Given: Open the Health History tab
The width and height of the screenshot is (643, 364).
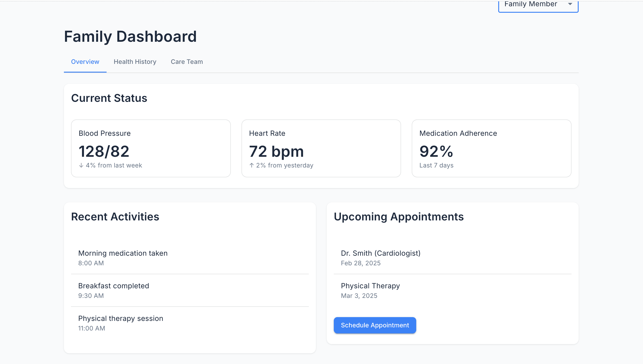Looking at the screenshot, I should point(135,62).
